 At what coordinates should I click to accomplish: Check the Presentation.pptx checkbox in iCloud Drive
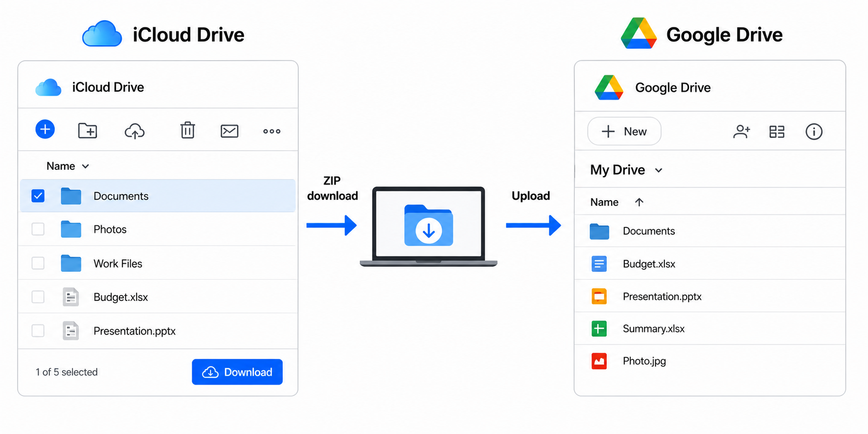38,331
